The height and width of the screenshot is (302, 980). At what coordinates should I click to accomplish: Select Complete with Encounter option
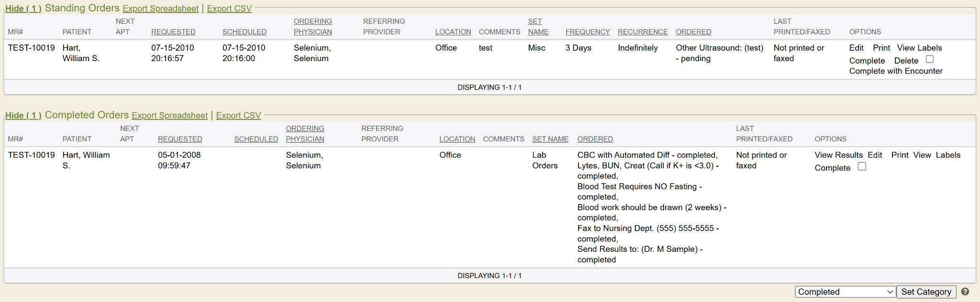(895, 71)
